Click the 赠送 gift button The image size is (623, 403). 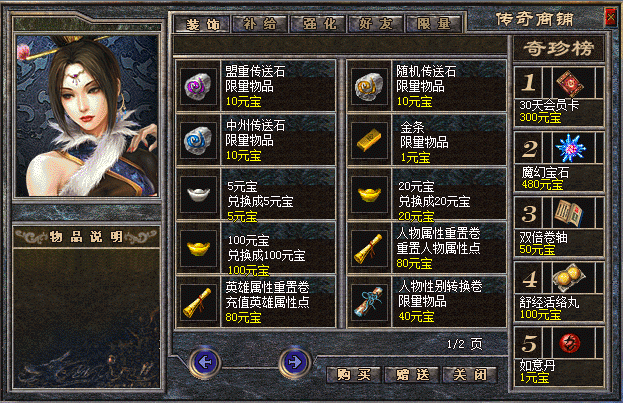412,374
